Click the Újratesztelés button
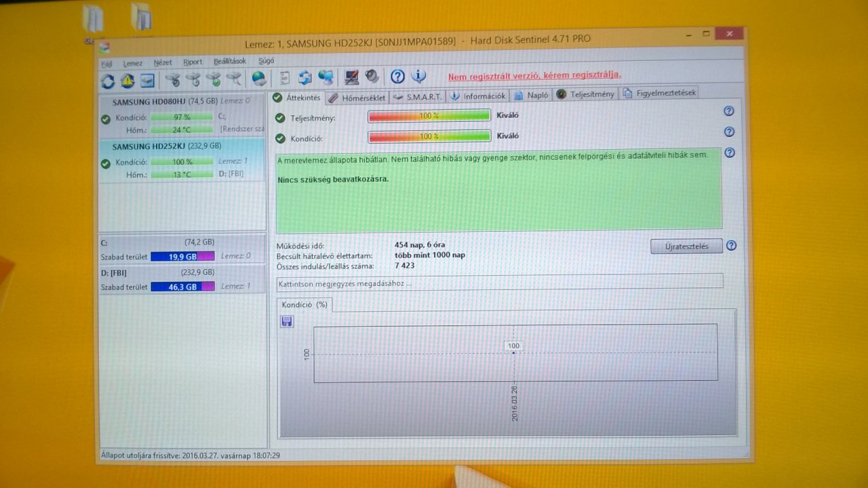This screenshot has width=868, height=488. coord(686,246)
